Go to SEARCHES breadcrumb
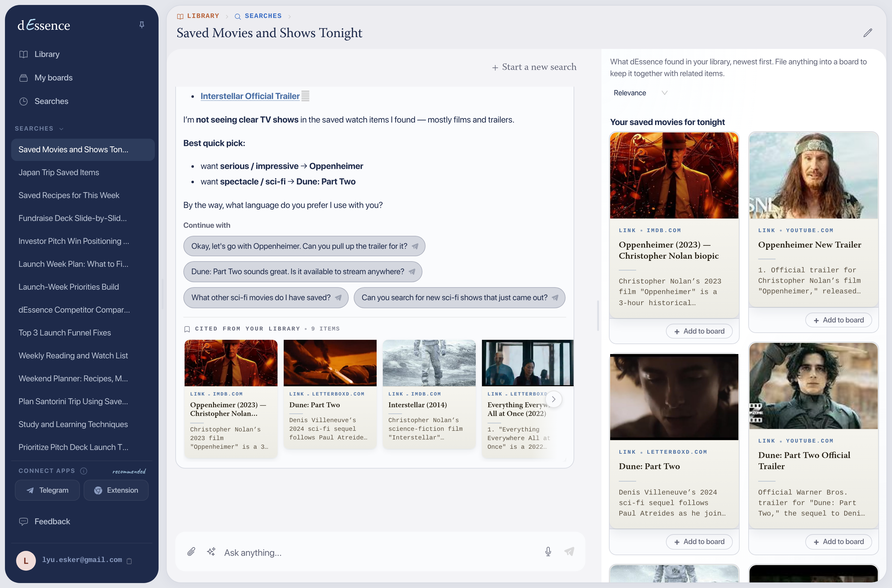This screenshot has width=892, height=588. coord(258,16)
